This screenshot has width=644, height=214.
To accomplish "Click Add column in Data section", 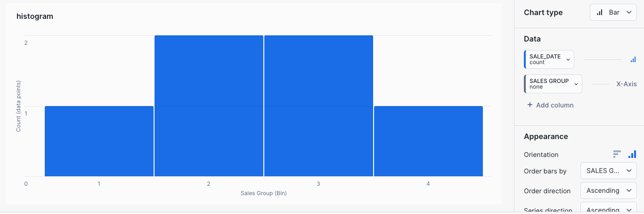I will tap(554, 105).
